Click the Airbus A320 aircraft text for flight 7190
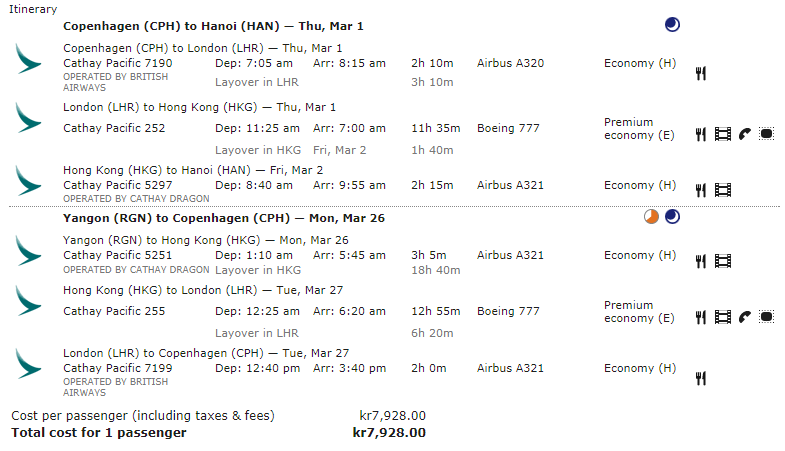 (x=510, y=63)
